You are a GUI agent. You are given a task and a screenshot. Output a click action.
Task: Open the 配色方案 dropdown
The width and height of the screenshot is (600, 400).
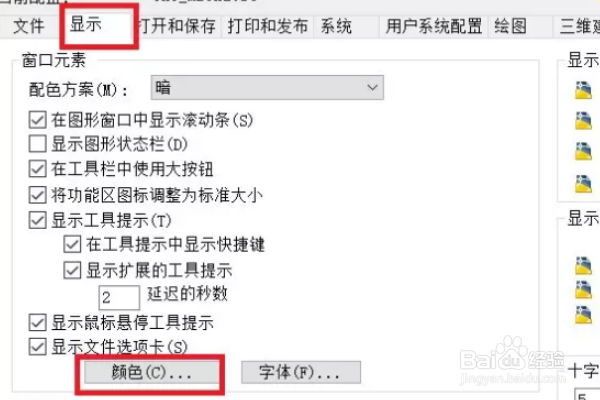click(x=267, y=88)
